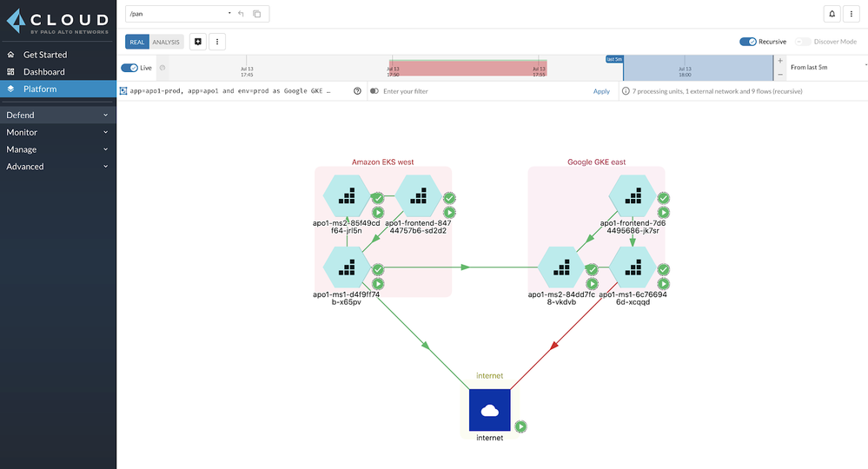
Task: Click the help icon beside Live
Action: (x=162, y=68)
